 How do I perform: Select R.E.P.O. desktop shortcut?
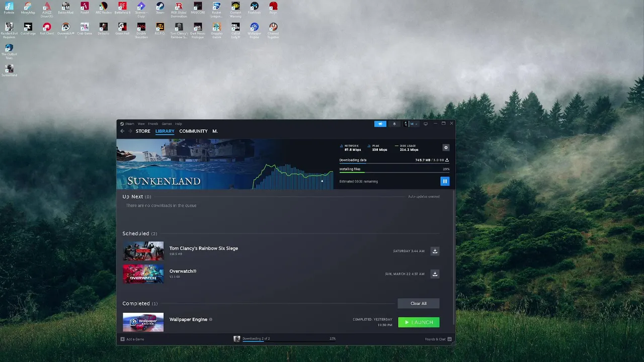(x=160, y=29)
